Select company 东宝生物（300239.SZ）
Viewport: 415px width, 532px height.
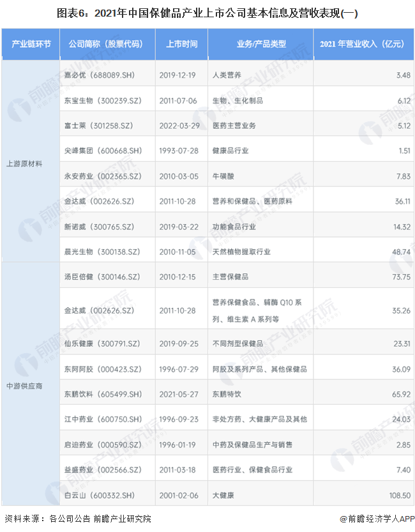point(103,101)
